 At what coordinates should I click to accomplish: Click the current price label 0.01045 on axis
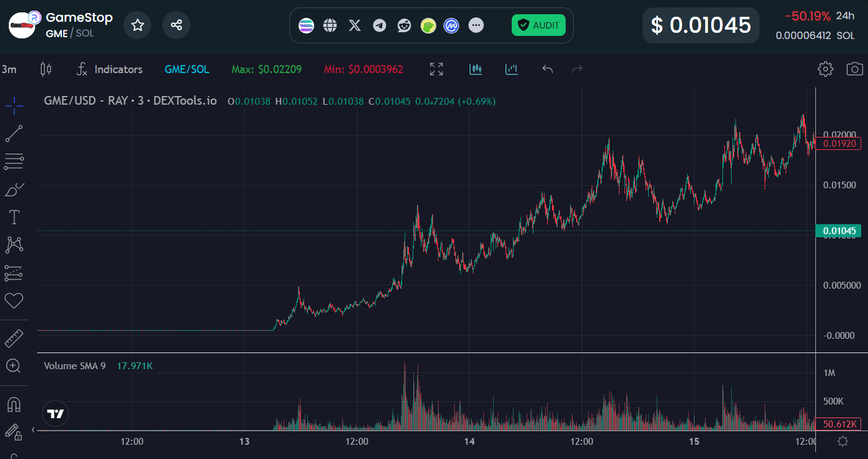pos(839,231)
